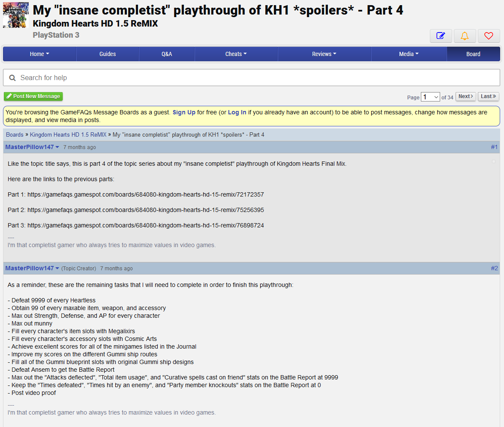
Task: Click the 'of 34' page count text
Action: (x=447, y=97)
